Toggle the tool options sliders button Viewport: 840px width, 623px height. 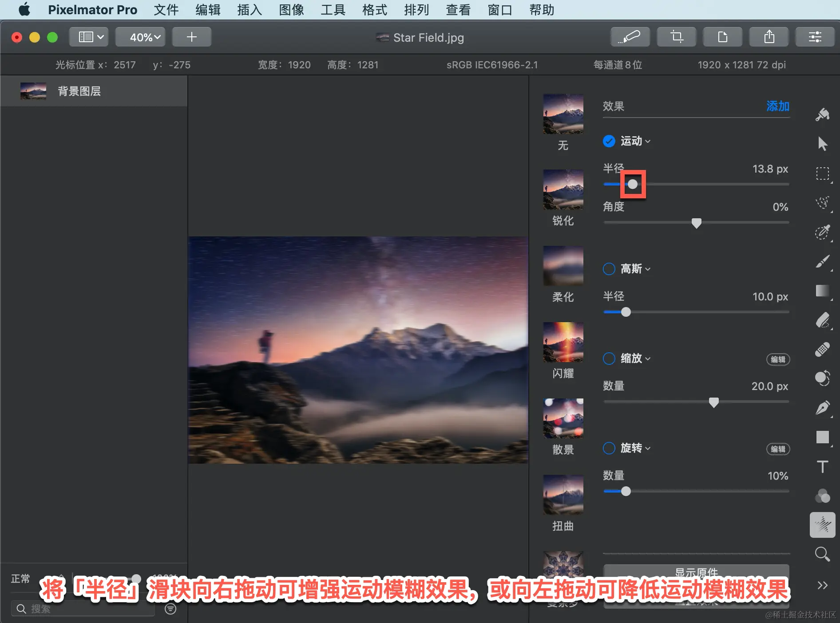815,37
